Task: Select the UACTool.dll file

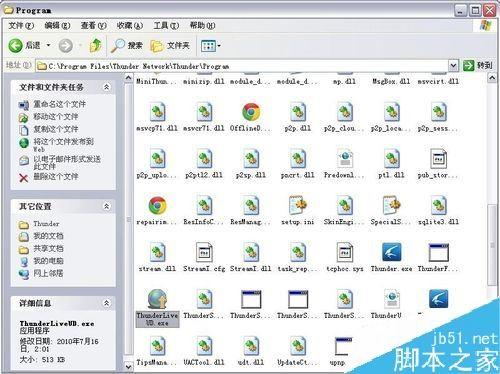Action: point(204,351)
